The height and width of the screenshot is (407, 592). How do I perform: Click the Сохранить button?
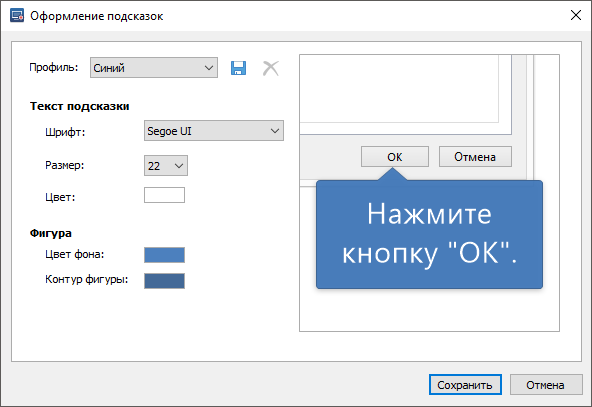465,385
